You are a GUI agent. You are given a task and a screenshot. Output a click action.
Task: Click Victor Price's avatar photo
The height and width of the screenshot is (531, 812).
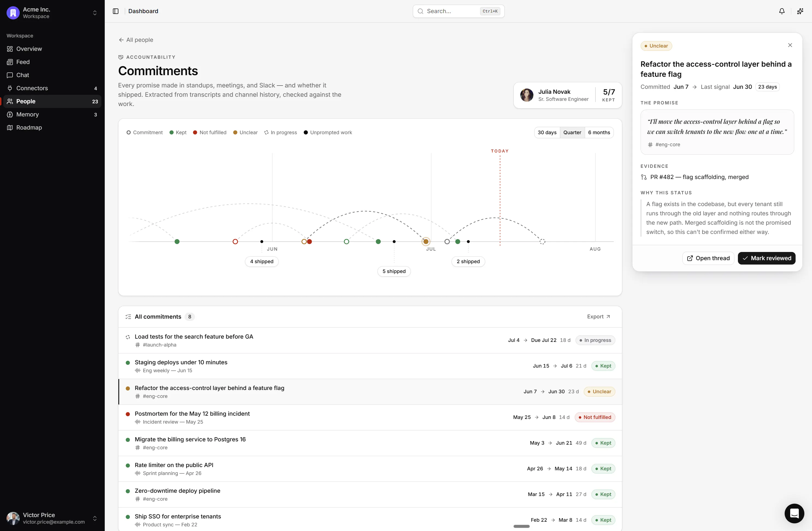click(13, 518)
